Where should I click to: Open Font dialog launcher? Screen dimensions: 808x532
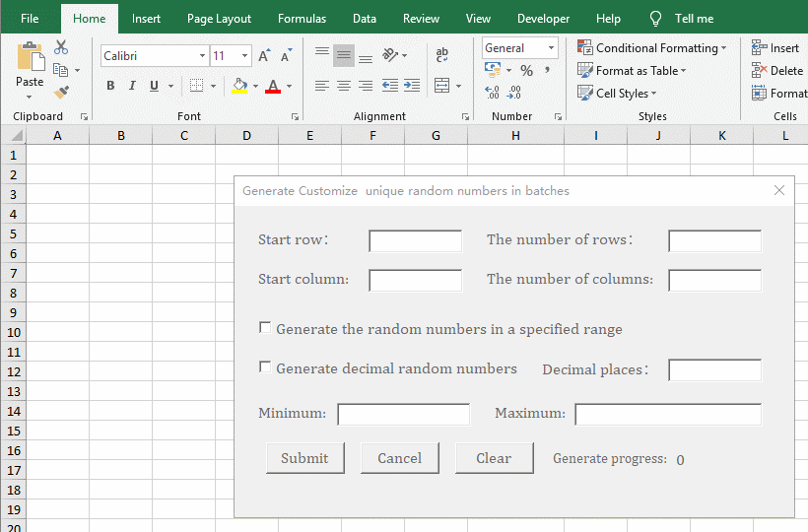pyautogui.click(x=295, y=117)
